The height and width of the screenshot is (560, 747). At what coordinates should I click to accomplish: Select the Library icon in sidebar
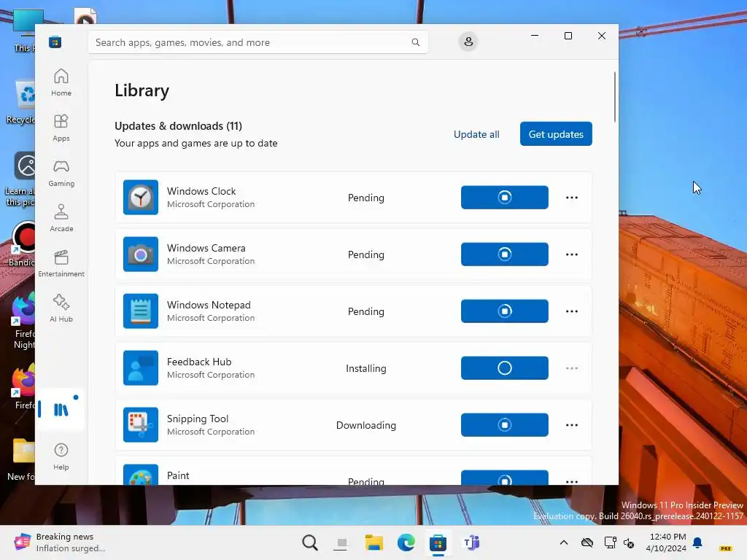pyautogui.click(x=61, y=410)
